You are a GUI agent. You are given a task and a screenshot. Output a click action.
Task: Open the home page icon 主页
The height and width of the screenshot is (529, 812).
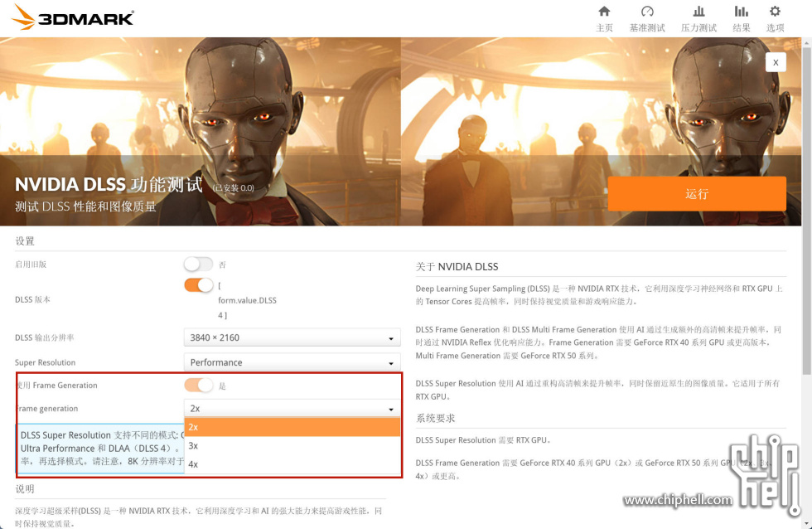coord(604,18)
